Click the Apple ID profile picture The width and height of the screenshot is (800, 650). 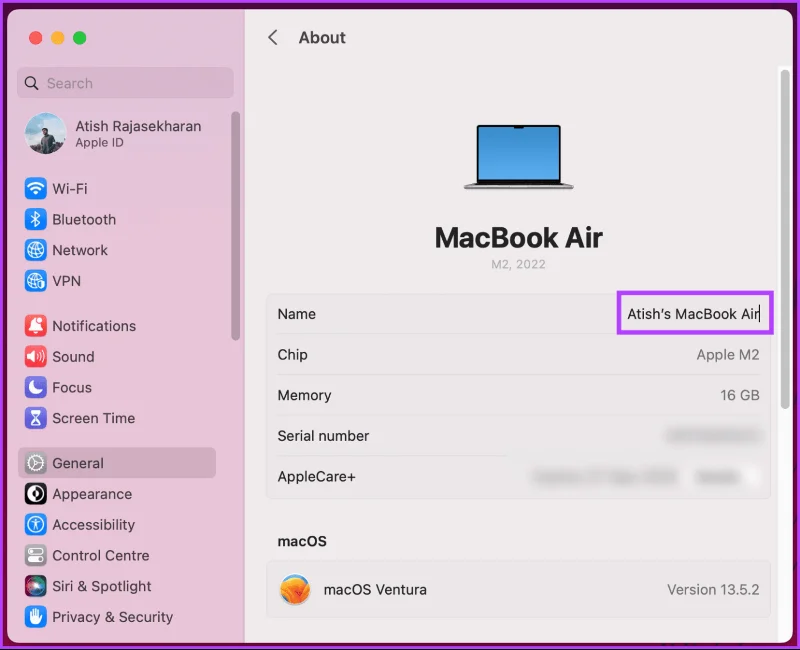(x=45, y=134)
